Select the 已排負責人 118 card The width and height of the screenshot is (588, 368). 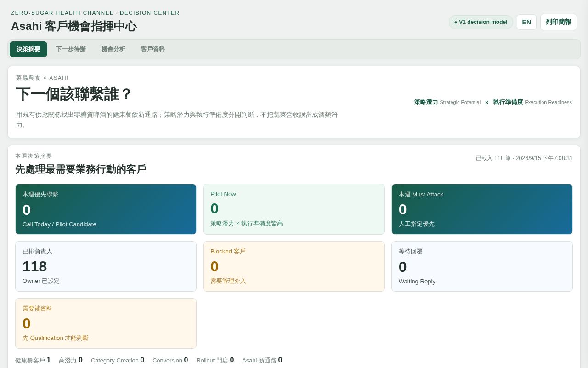pos(106,266)
